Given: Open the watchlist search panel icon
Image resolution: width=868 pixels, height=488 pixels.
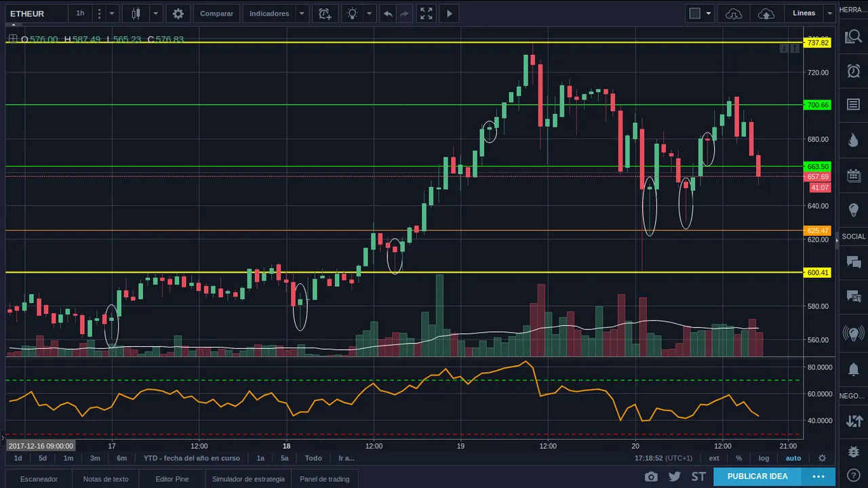Looking at the screenshot, I should coord(854,37).
